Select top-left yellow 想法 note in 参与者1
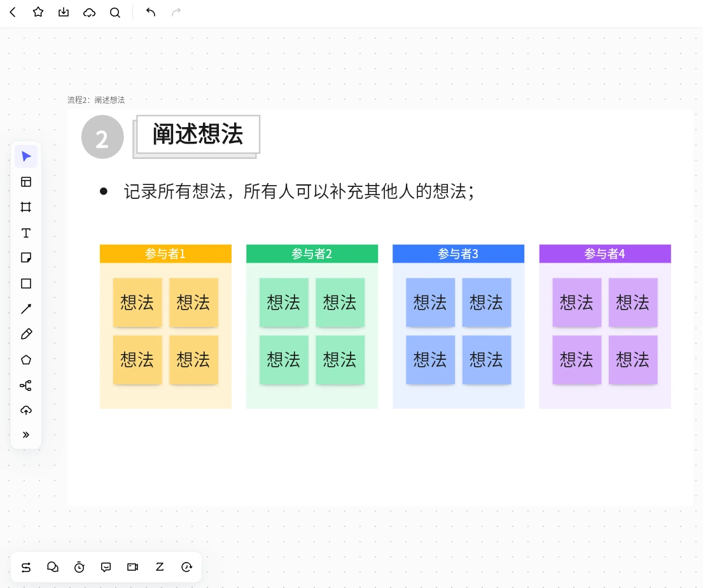This screenshot has width=703, height=588. [137, 303]
